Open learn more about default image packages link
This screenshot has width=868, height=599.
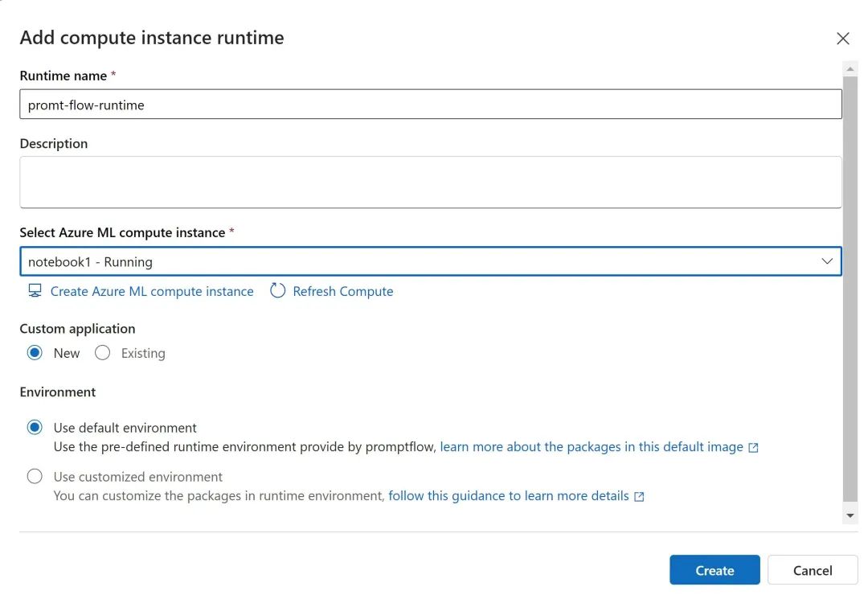click(592, 447)
